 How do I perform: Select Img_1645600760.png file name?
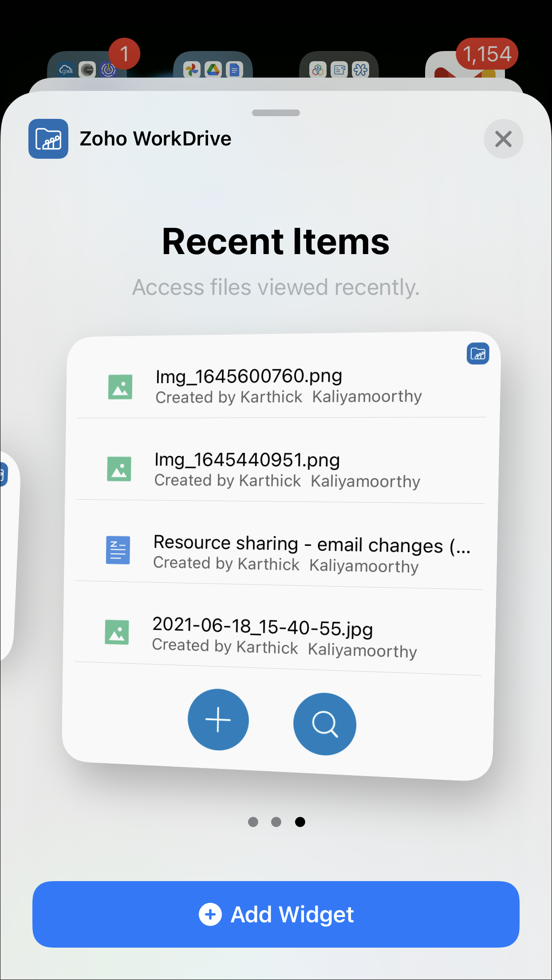click(x=249, y=376)
